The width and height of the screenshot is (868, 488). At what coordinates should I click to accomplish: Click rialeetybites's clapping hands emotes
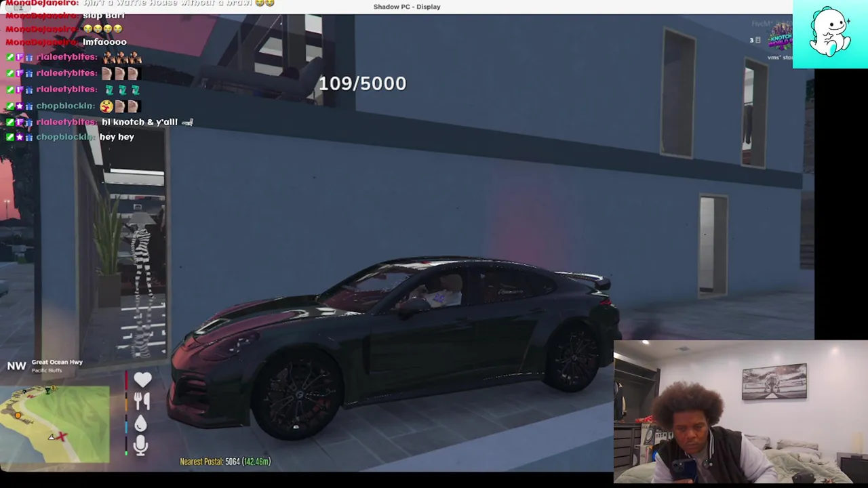(121, 73)
